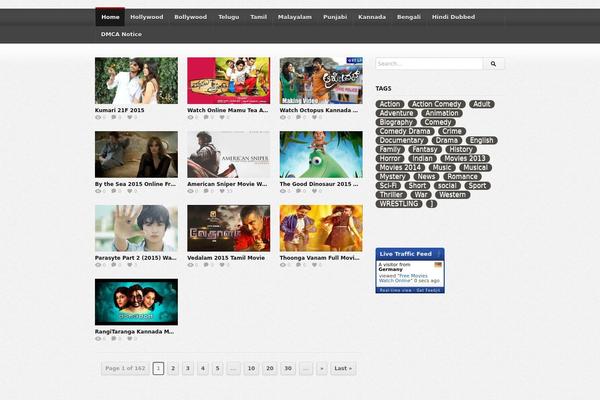Select the Crime tag
Screen dimensions: 600x400
[452, 131]
